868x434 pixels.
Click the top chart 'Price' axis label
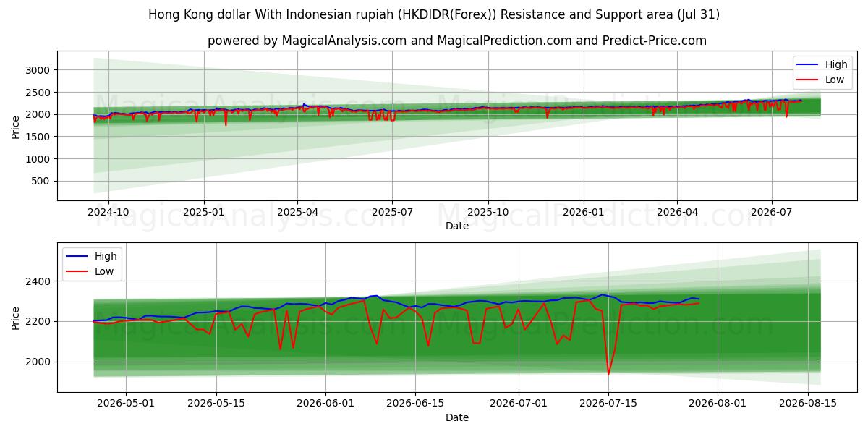click(x=17, y=125)
